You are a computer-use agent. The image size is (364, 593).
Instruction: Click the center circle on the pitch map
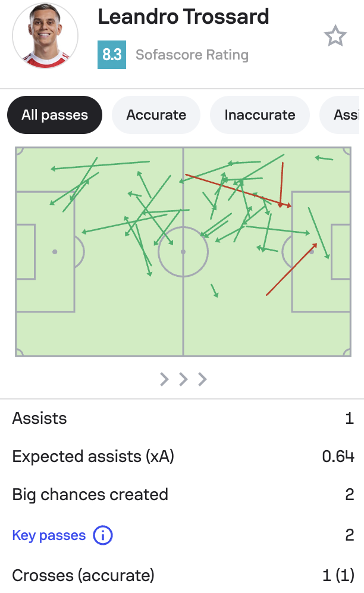click(x=183, y=252)
